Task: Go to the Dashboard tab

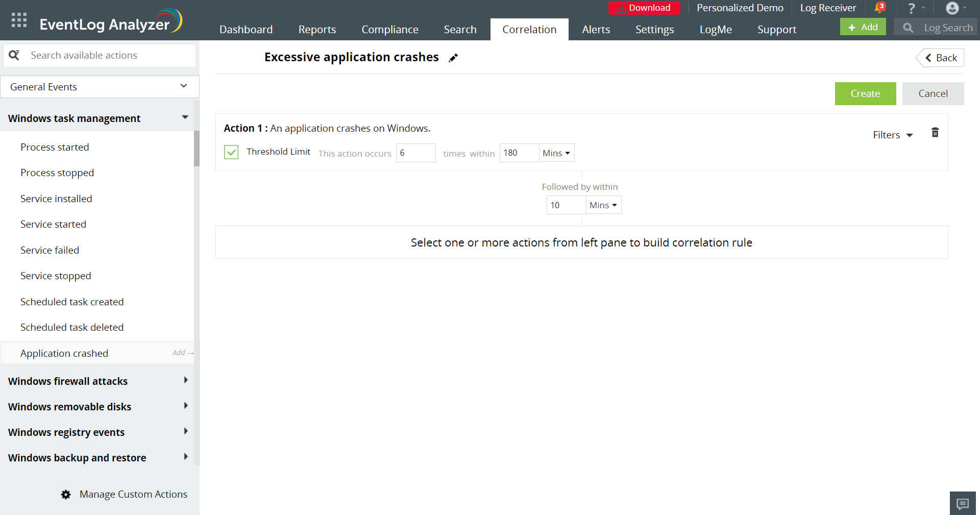Action: 246,30
